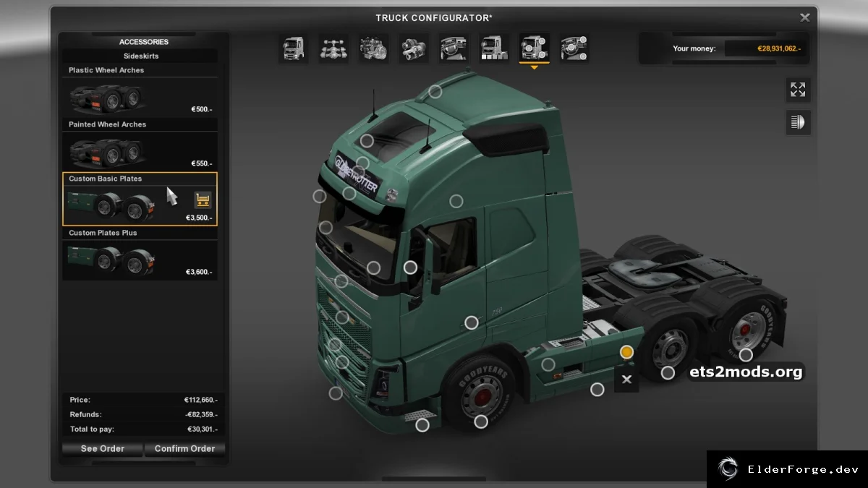The width and height of the screenshot is (868, 488).
Task: Click the Total to pay €30,301
Action: (x=203, y=429)
